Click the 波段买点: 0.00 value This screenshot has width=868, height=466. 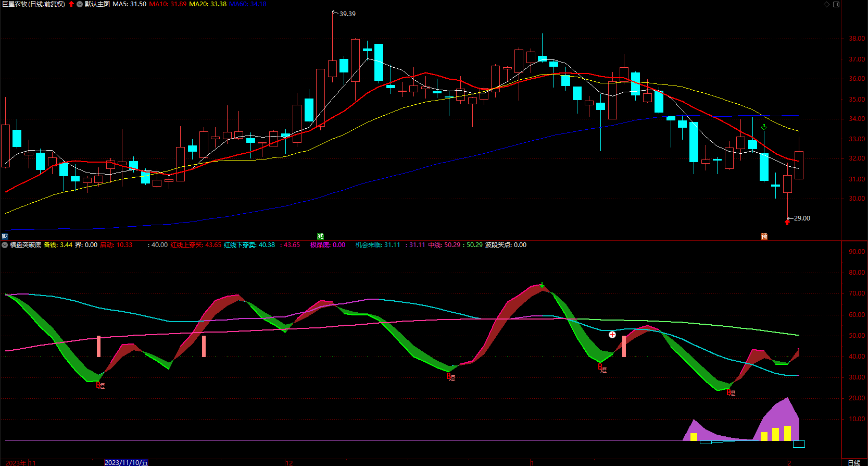(506, 245)
